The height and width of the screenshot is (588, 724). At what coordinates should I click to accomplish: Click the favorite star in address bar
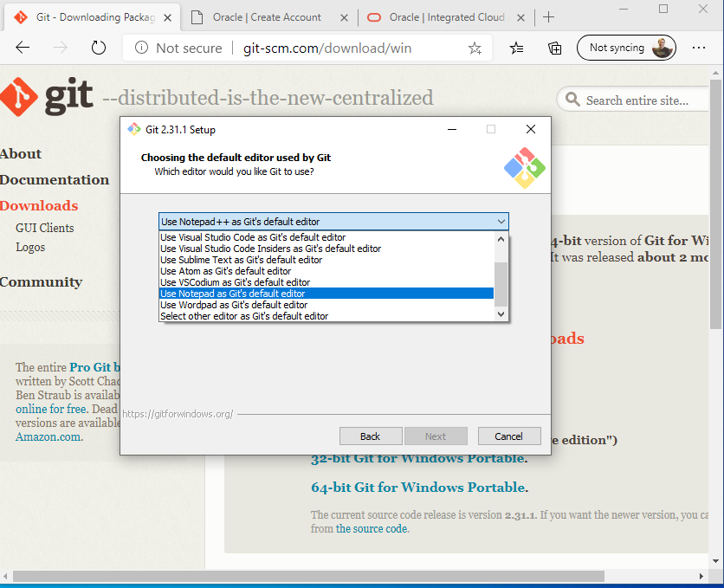tap(475, 48)
